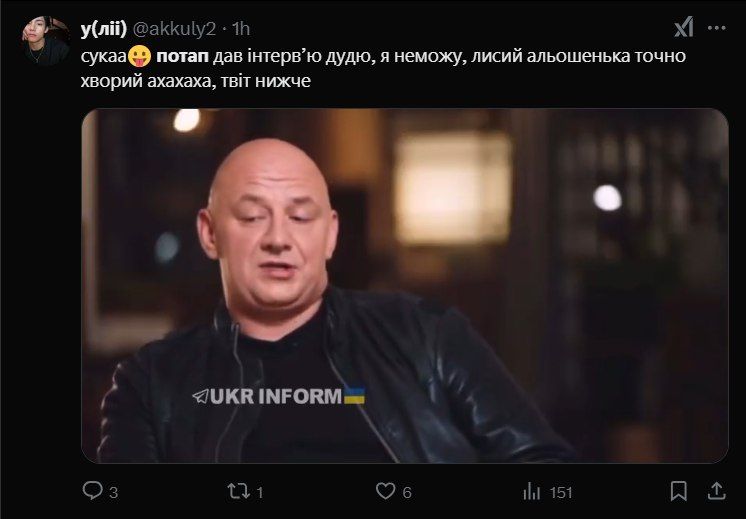Play the embedded interview video
Viewport: 746px width, 519px height.
click(x=405, y=285)
